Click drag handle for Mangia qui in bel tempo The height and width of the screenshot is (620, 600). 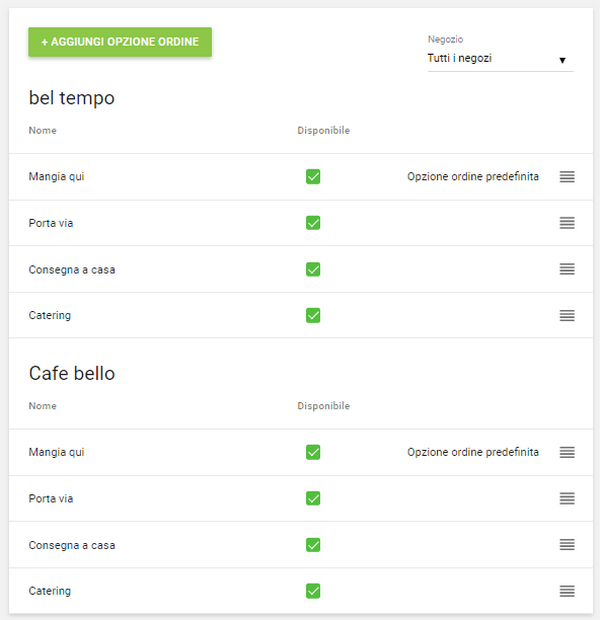click(567, 177)
